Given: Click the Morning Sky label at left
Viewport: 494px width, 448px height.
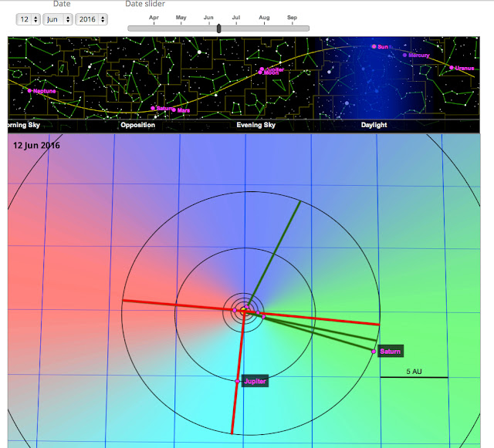Looking at the screenshot, I should [x=24, y=125].
